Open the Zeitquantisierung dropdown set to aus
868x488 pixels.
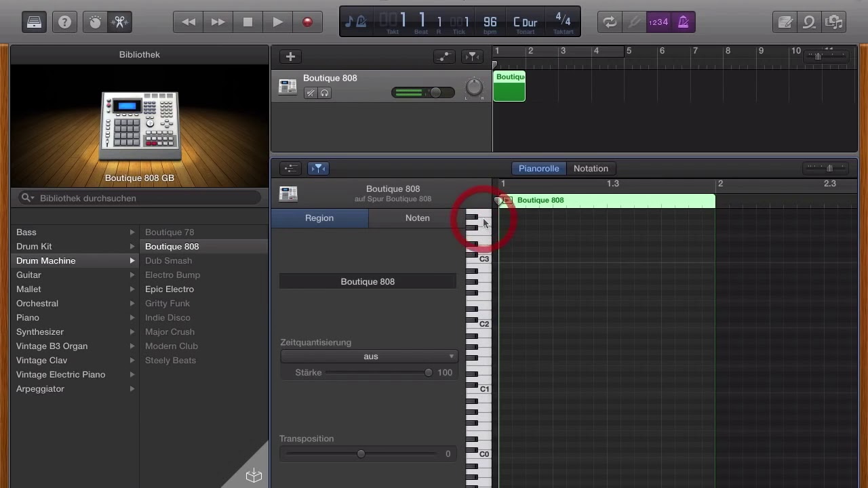click(x=370, y=357)
